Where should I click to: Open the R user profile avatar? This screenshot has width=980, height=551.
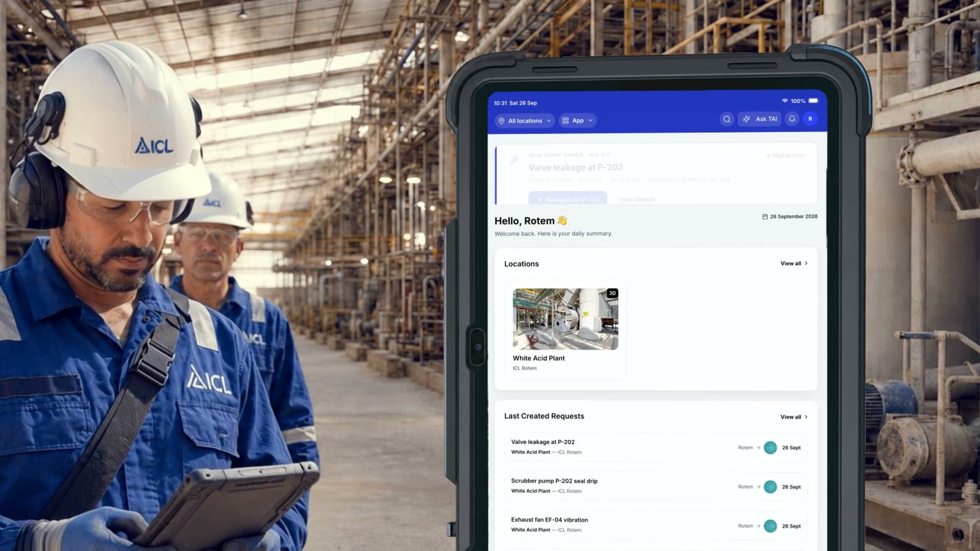(x=810, y=119)
